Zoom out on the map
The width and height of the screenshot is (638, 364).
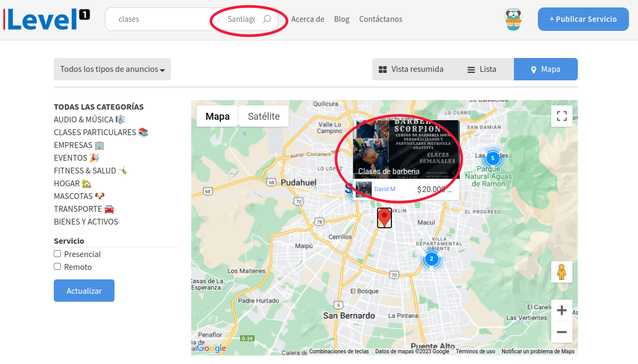pos(561,332)
